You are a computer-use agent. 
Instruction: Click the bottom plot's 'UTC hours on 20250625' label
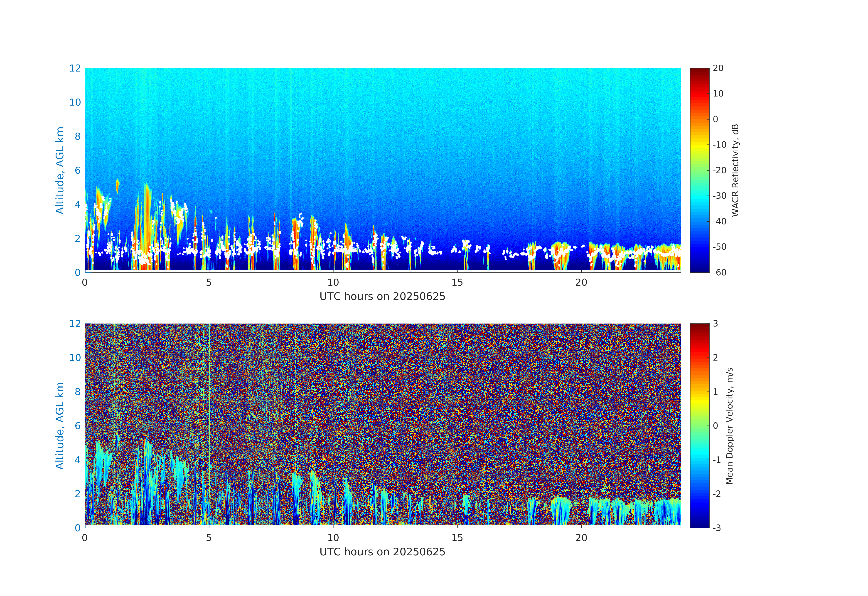point(382,551)
